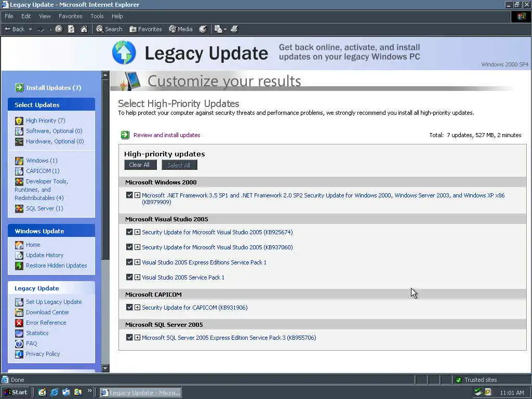
Task: Click the Clear All button
Action: [140, 165]
